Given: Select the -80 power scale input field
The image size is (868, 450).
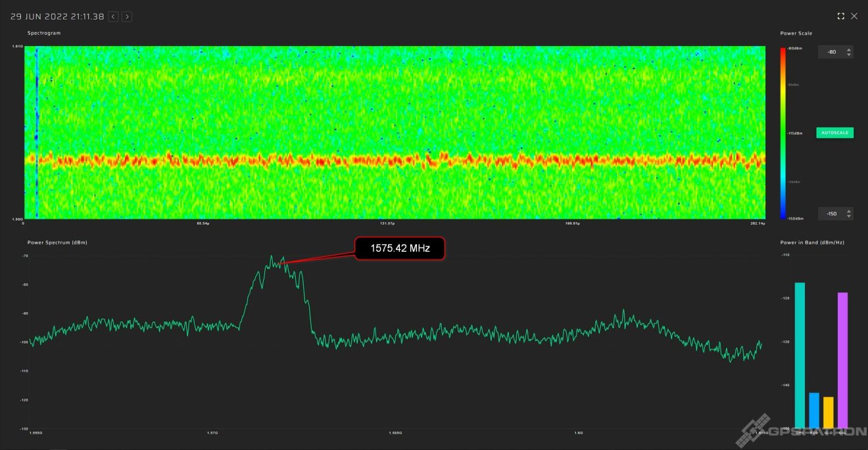Looking at the screenshot, I should [x=831, y=52].
